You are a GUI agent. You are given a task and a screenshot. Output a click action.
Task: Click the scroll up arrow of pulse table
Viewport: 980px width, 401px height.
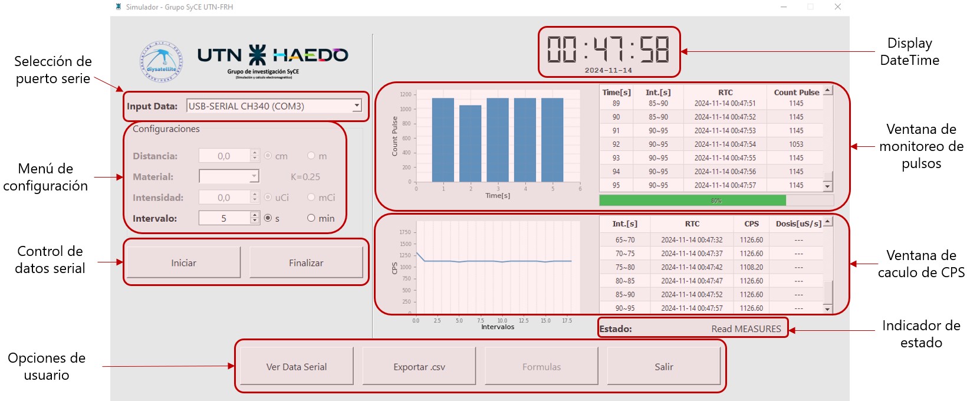click(828, 91)
